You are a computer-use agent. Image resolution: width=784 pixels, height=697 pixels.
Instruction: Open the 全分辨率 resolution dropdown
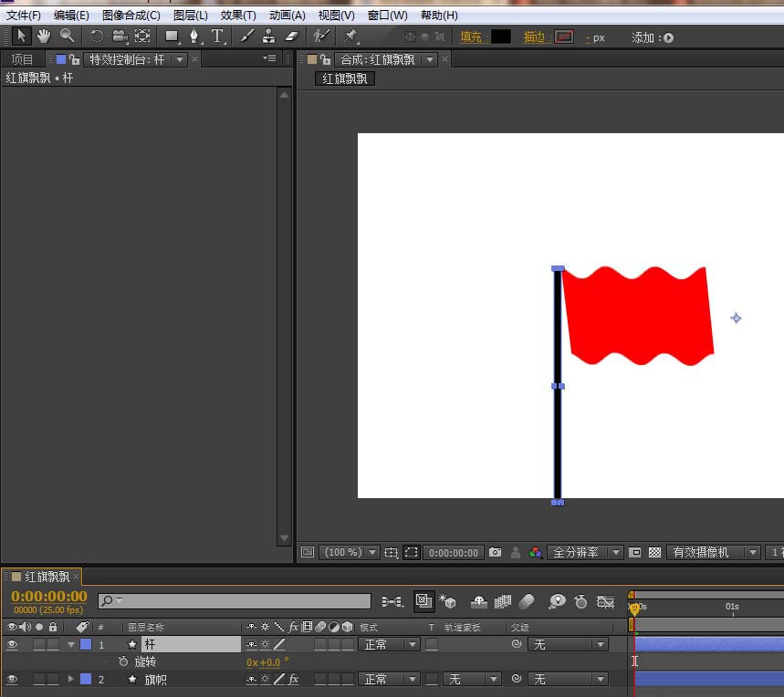[585, 552]
